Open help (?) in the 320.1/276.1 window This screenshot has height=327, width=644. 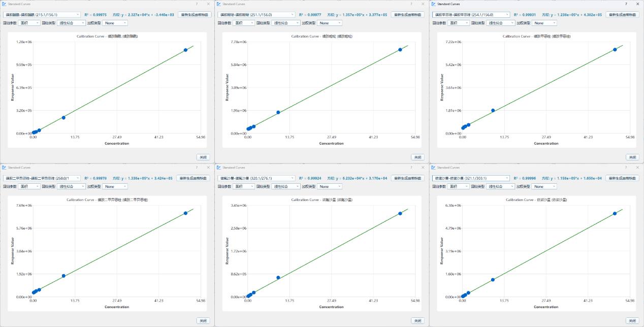[411, 167]
